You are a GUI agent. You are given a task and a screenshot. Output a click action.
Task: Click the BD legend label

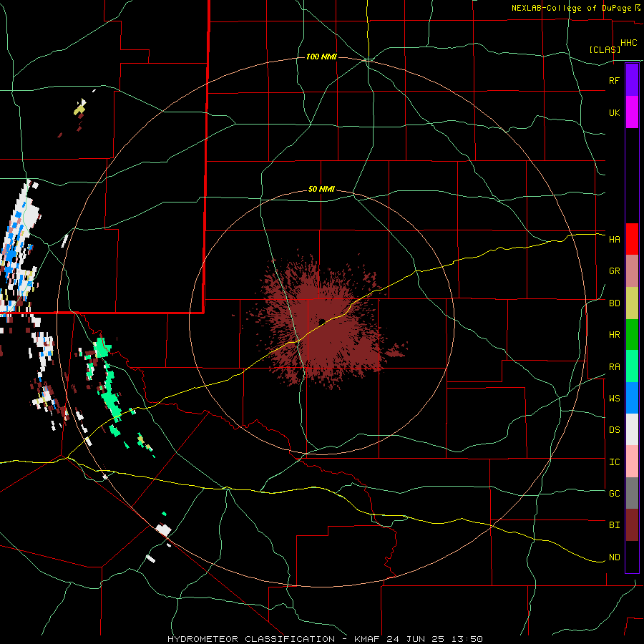click(x=615, y=303)
